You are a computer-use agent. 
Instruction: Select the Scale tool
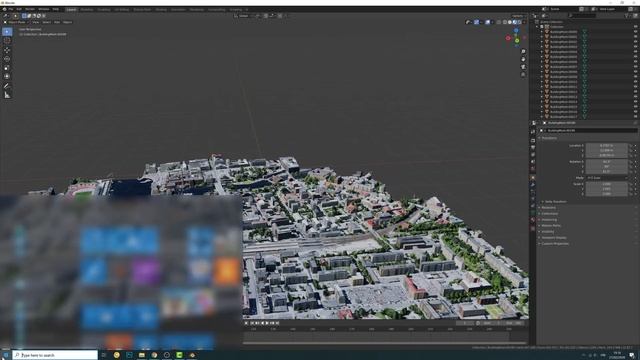pos(7,68)
